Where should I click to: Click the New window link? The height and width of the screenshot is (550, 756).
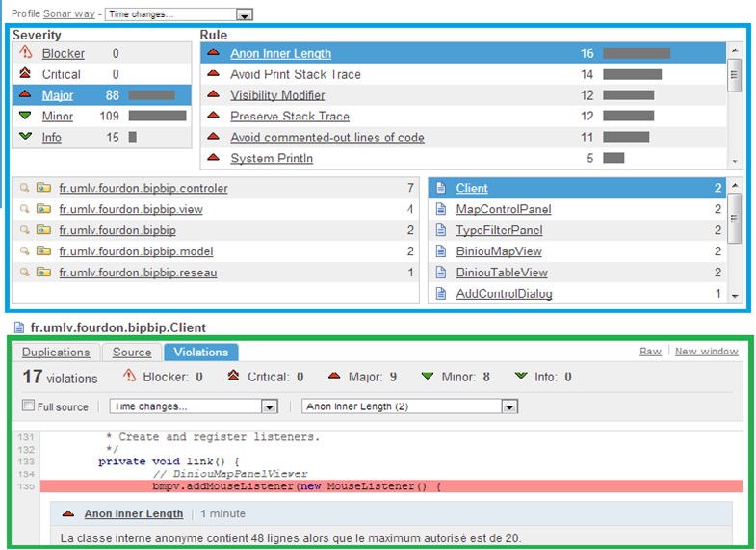706,352
